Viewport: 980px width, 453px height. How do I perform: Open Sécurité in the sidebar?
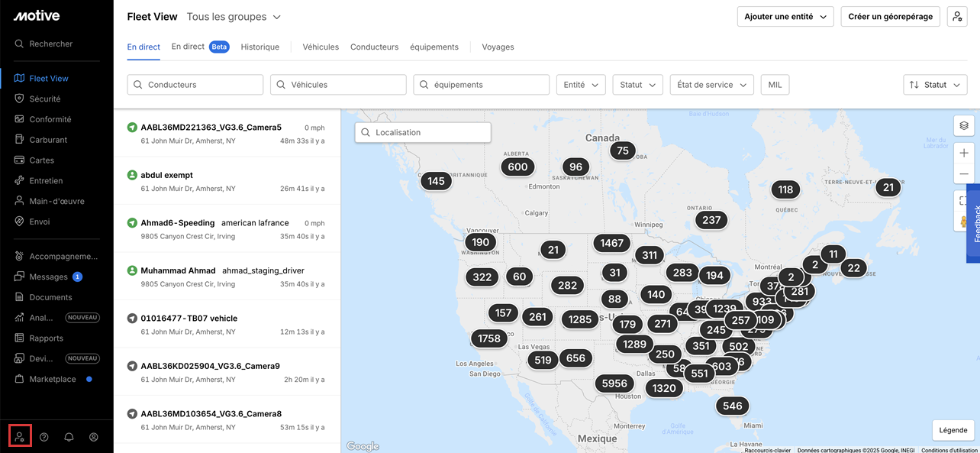pyautogui.click(x=44, y=99)
